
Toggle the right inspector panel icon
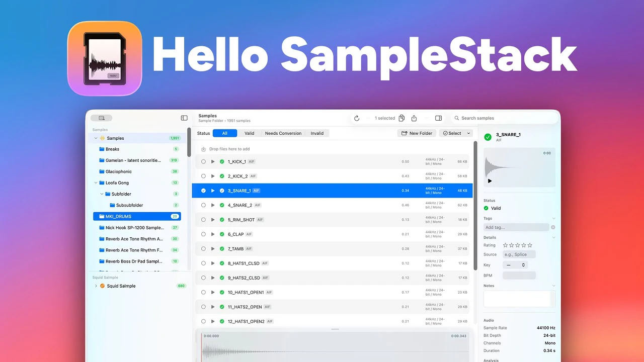pyautogui.click(x=438, y=118)
